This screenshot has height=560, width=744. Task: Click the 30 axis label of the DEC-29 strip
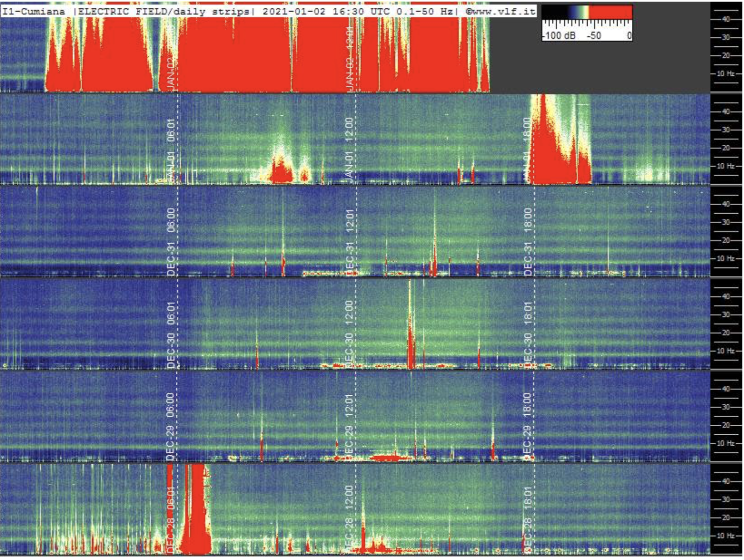tap(726, 407)
